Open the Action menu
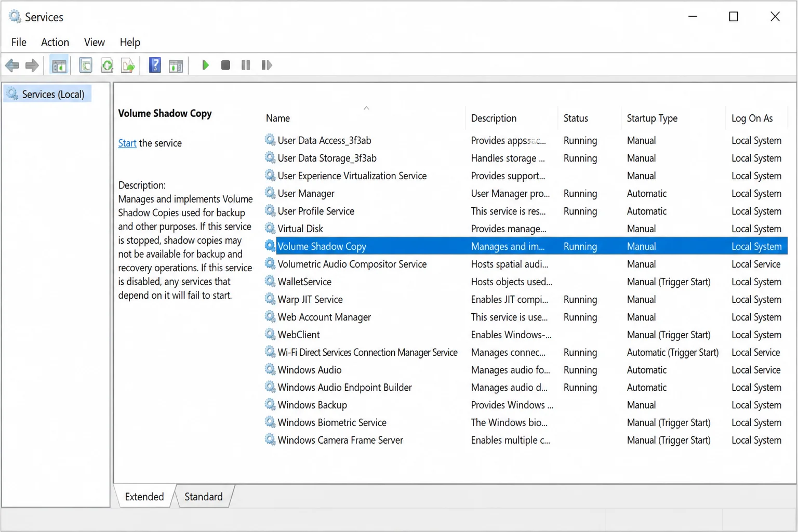This screenshot has width=798, height=532. click(x=55, y=42)
